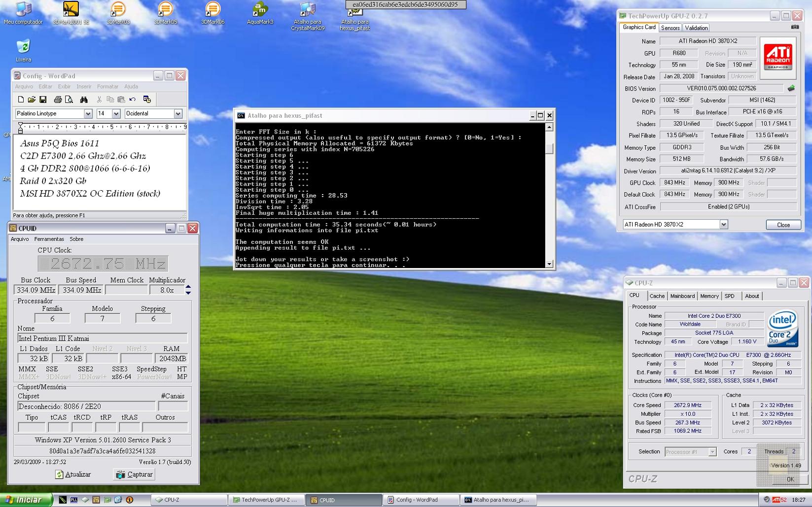The image size is (812, 507).
Task: Open the Processor #1 selection dropdown in CPU-Z
Action: [712, 451]
